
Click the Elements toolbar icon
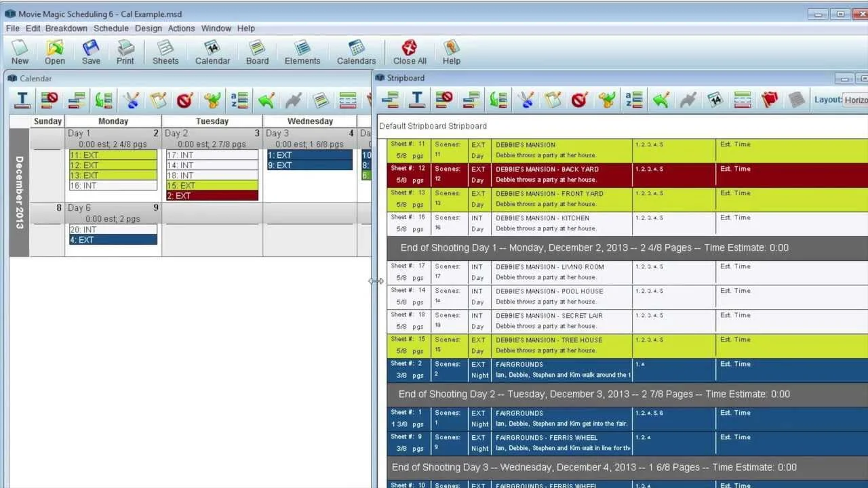[302, 52]
